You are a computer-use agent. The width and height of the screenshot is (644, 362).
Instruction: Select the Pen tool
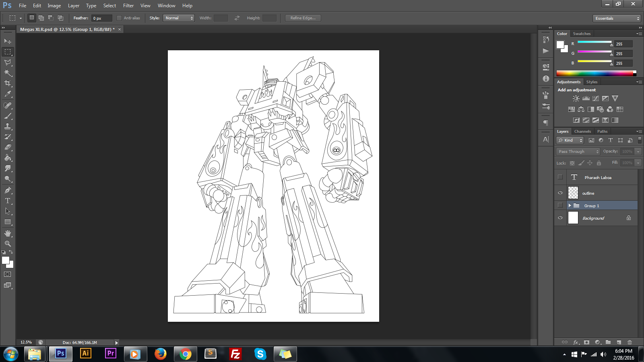8,190
